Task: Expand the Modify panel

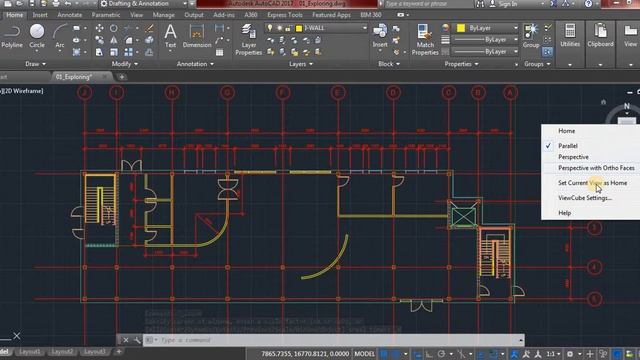Action: pyautogui.click(x=124, y=64)
